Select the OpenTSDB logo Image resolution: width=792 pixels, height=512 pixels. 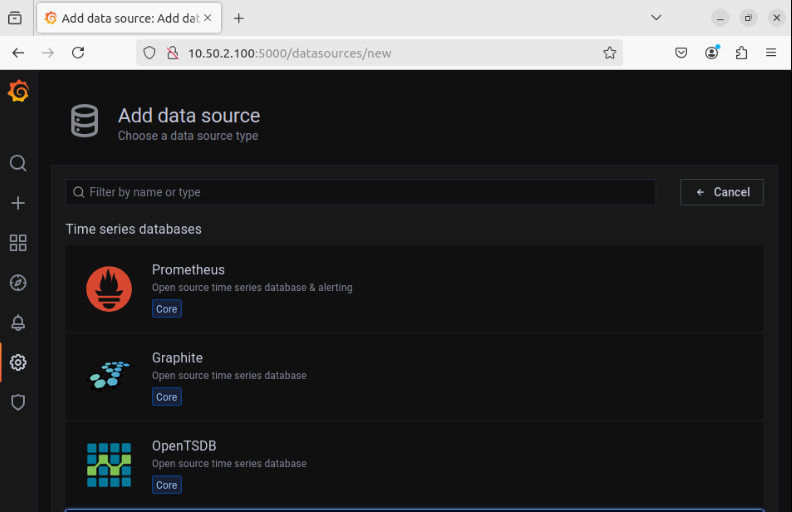click(x=109, y=465)
